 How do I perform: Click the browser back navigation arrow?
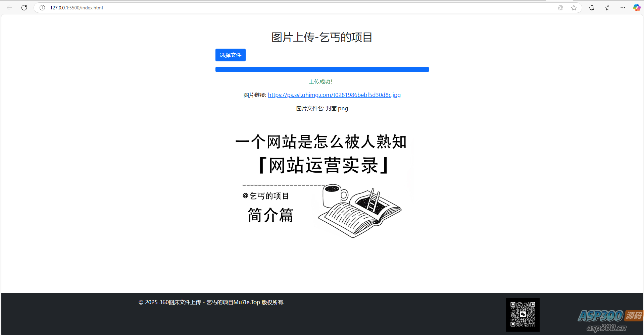click(x=9, y=7)
